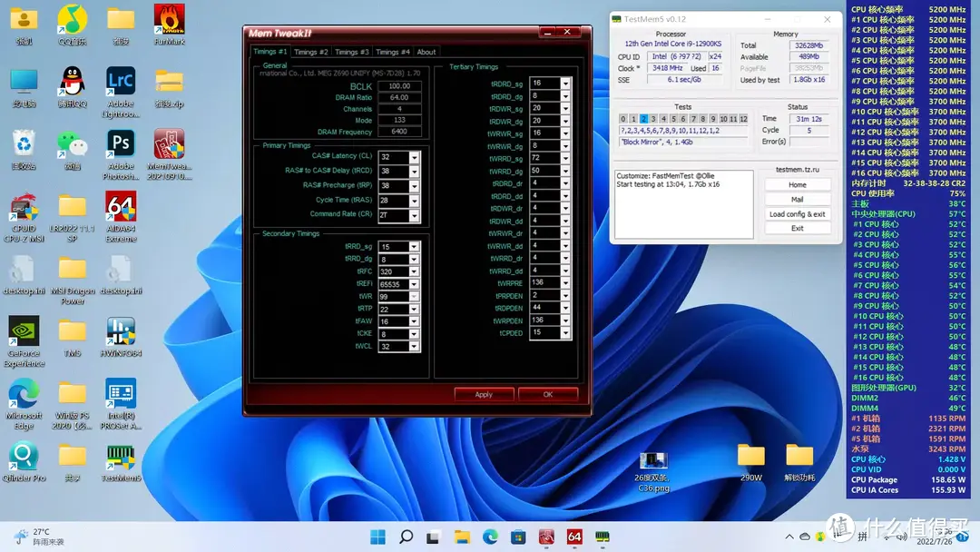Viewport: 980px width, 552px height.
Task: Switch to the Timings #2 tab
Action: click(310, 52)
